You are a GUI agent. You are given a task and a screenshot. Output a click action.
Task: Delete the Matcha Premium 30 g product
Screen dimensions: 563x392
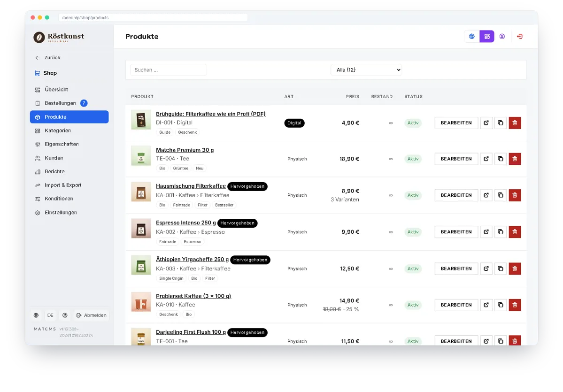click(515, 159)
